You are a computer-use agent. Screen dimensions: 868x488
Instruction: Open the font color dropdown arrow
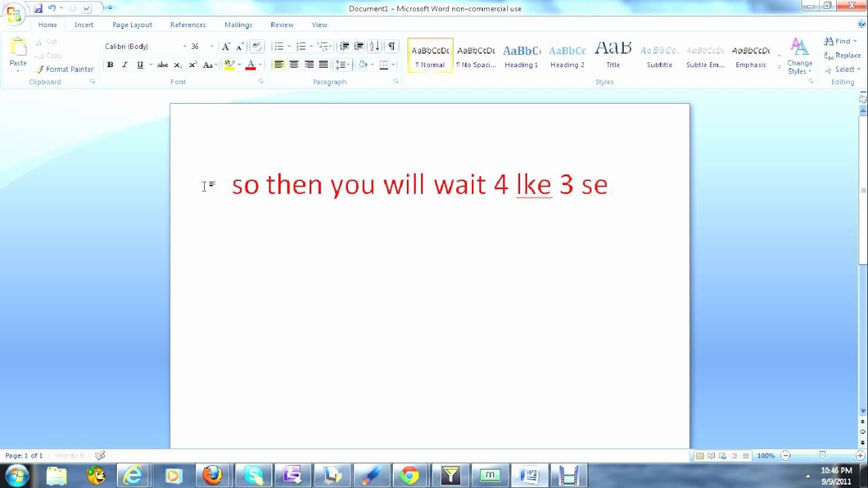coord(260,65)
